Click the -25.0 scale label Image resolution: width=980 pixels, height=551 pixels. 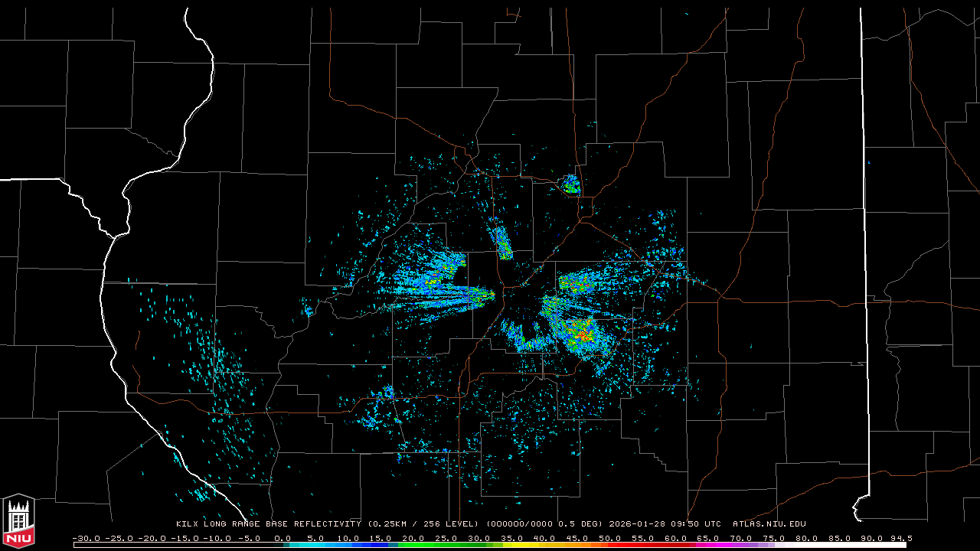(x=119, y=538)
